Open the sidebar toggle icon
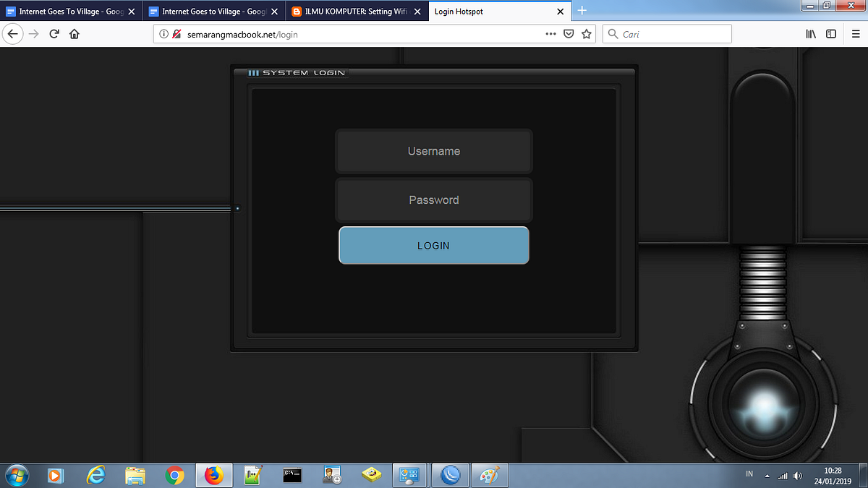Screen dimensions: 868x488 [830, 33]
